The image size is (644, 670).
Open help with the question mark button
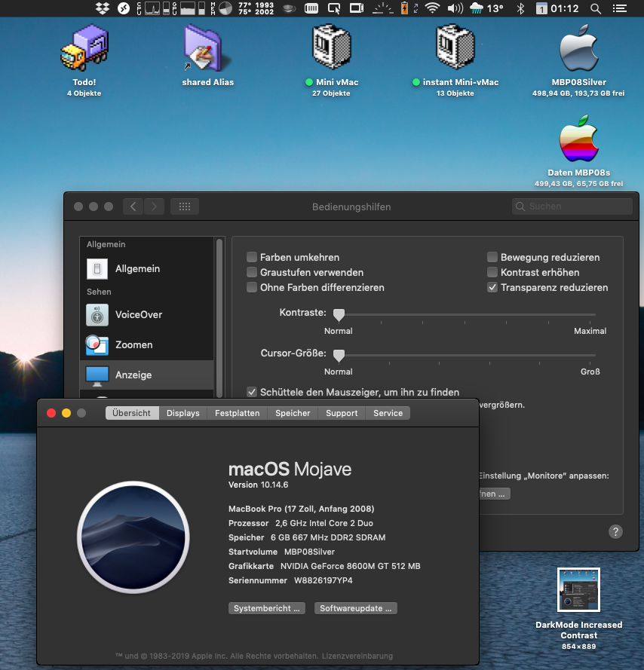tap(615, 532)
